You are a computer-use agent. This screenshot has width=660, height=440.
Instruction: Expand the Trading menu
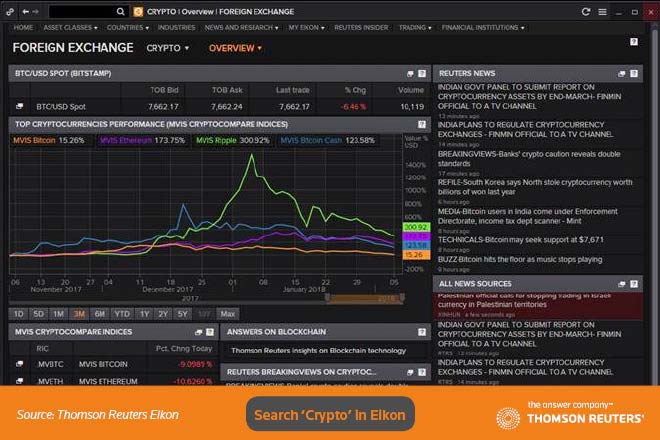(x=415, y=27)
